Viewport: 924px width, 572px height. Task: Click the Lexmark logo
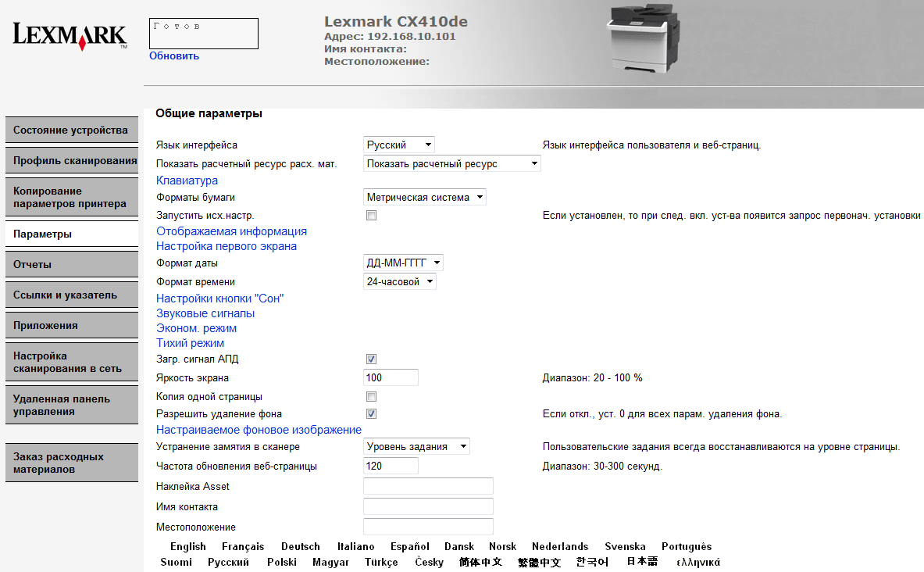point(70,37)
